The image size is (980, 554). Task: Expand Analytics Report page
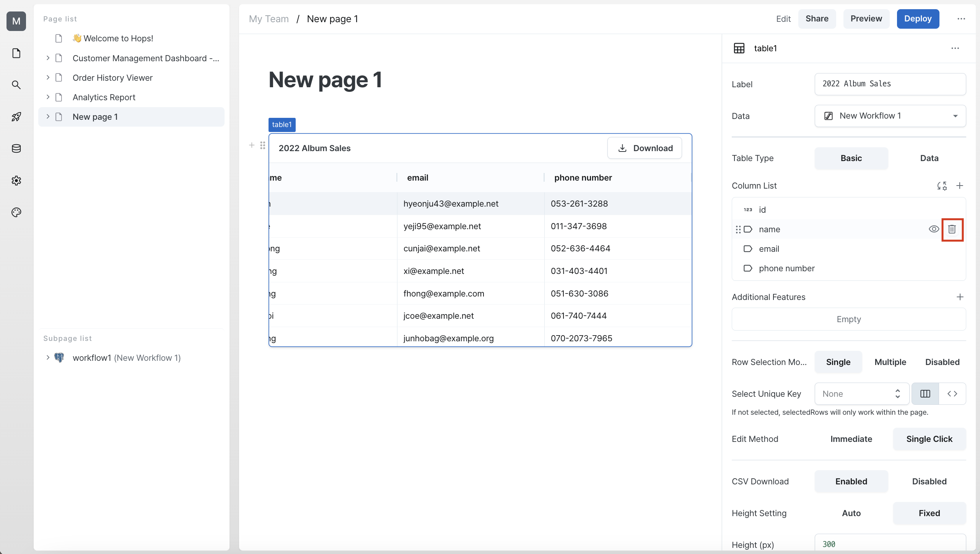point(48,97)
